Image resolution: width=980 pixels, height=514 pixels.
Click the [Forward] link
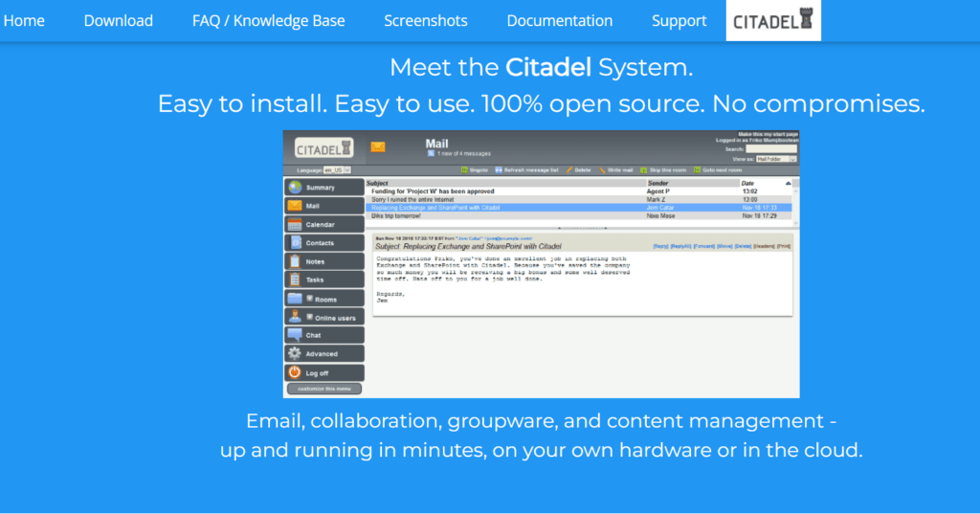[703, 246]
